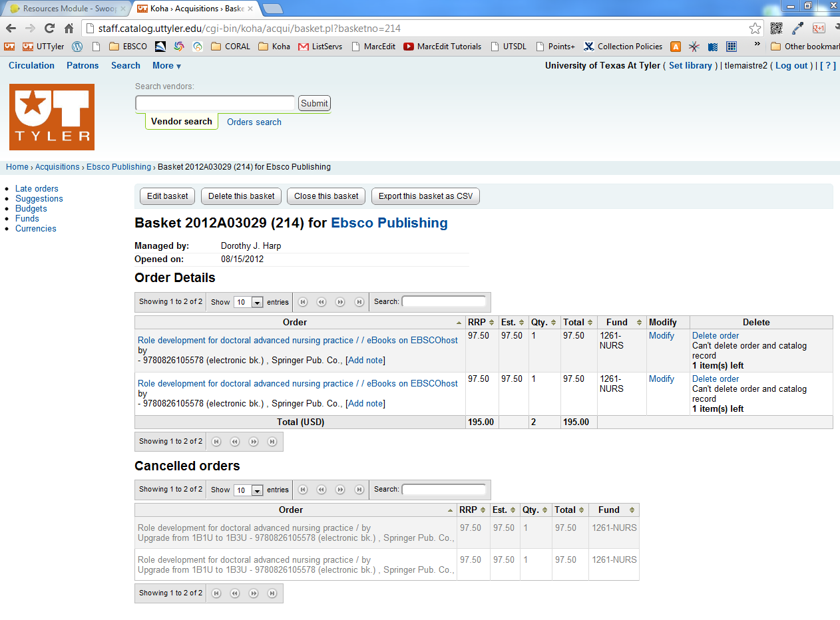
Task: Sort Cancelled orders by the Qty. column
Action: click(x=534, y=510)
